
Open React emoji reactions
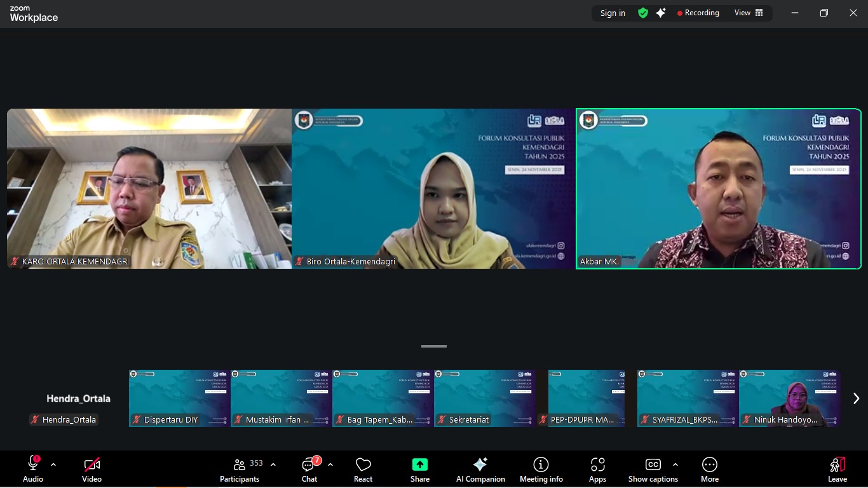tap(363, 470)
